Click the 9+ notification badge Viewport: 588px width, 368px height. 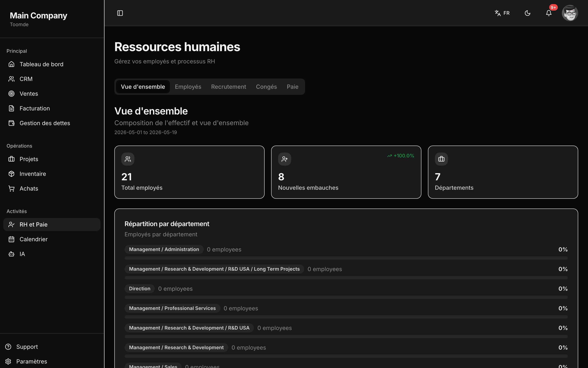click(x=553, y=8)
